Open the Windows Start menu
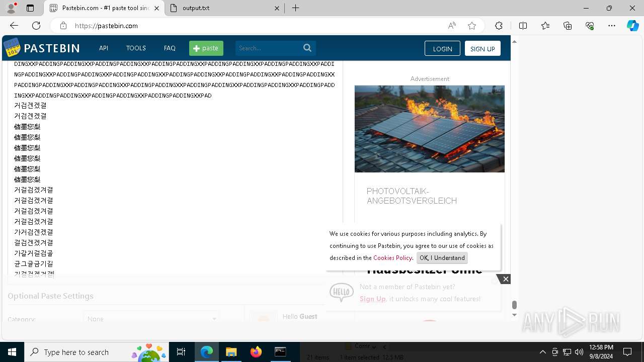 pos(12,352)
